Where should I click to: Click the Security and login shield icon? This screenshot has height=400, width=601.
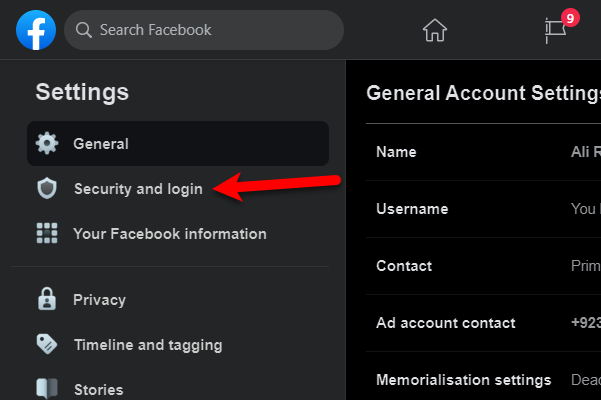(47, 189)
